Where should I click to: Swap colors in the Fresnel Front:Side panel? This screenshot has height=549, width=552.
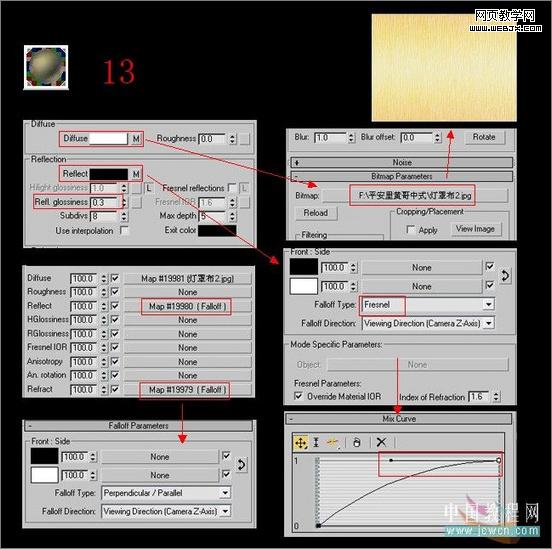point(505,276)
